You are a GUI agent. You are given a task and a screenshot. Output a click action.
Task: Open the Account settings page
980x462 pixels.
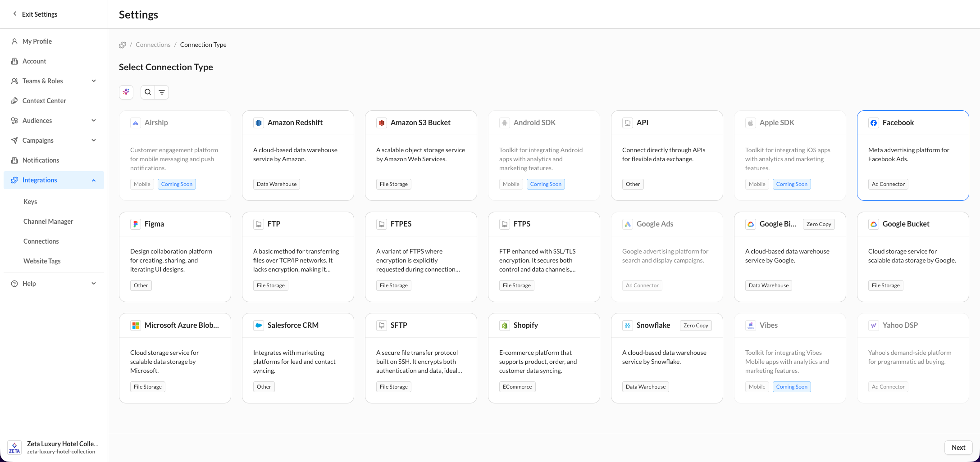[x=54, y=61]
